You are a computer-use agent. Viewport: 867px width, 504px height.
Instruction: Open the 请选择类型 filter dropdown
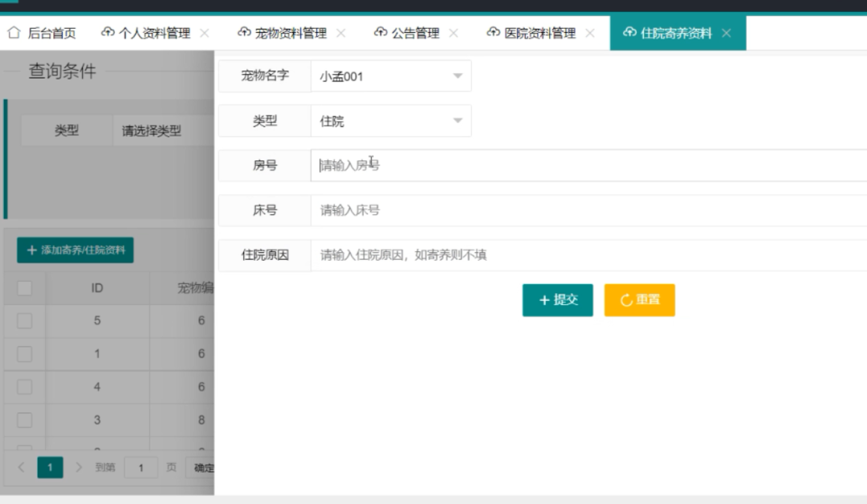coord(163,131)
